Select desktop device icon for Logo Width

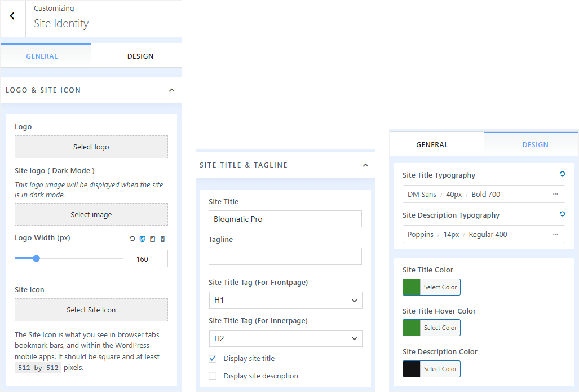pos(142,239)
